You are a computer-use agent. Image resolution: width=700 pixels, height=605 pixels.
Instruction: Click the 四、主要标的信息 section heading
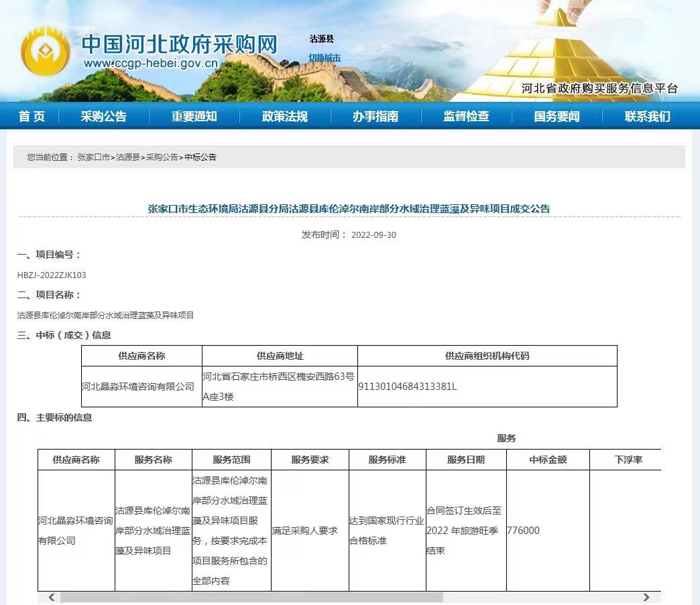54,417
